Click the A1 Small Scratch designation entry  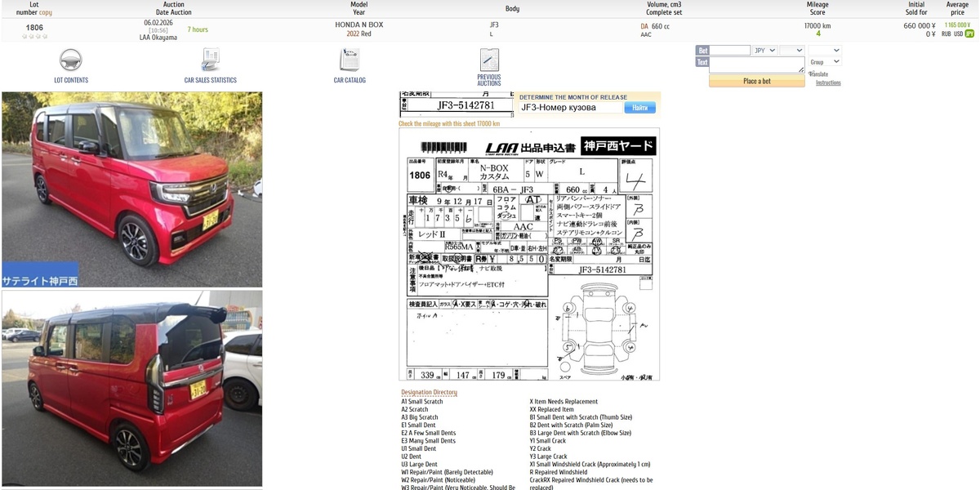coord(422,402)
